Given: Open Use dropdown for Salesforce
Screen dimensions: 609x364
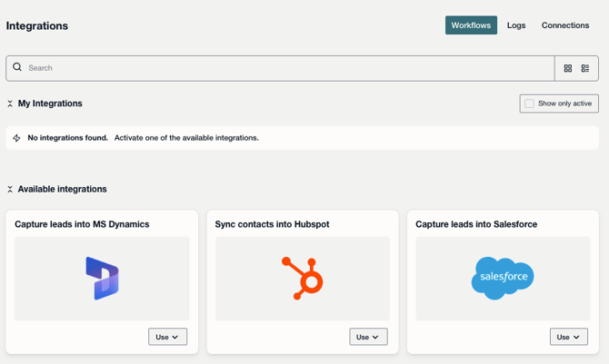Looking at the screenshot, I should (569, 337).
